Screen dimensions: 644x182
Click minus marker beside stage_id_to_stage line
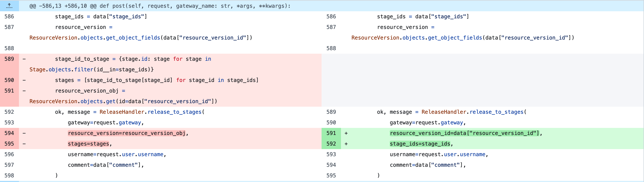tap(24, 59)
